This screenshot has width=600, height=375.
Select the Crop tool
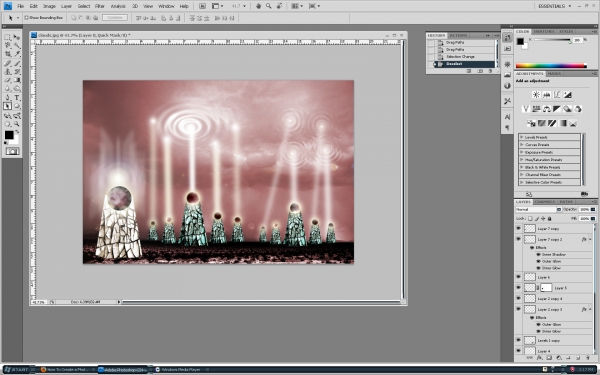pyautogui.click(x=7, y=54)
